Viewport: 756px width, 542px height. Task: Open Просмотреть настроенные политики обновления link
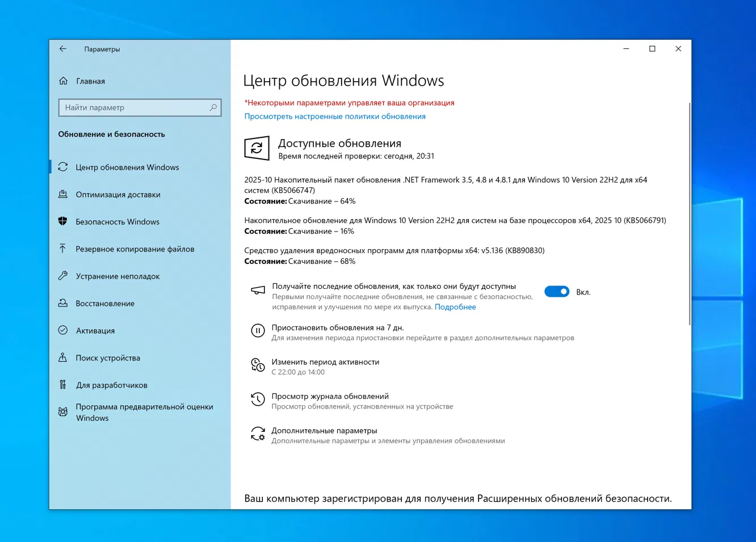[x=335, y=116]
